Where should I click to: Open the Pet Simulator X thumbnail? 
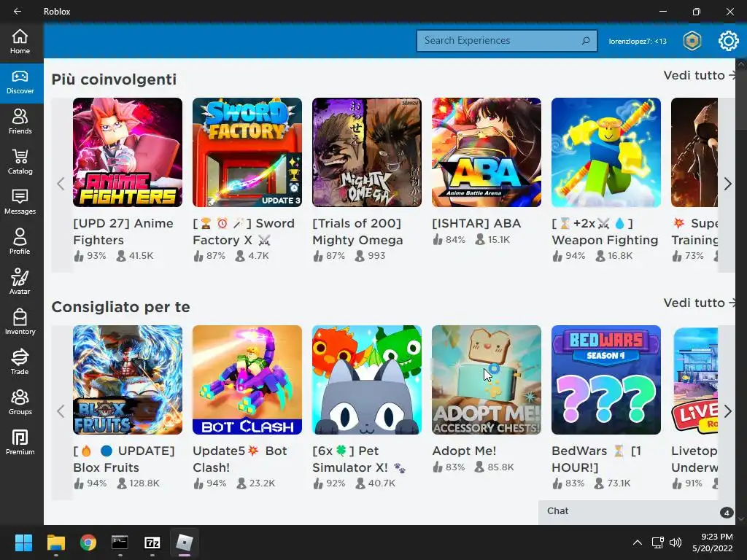[x=366, y=380]
